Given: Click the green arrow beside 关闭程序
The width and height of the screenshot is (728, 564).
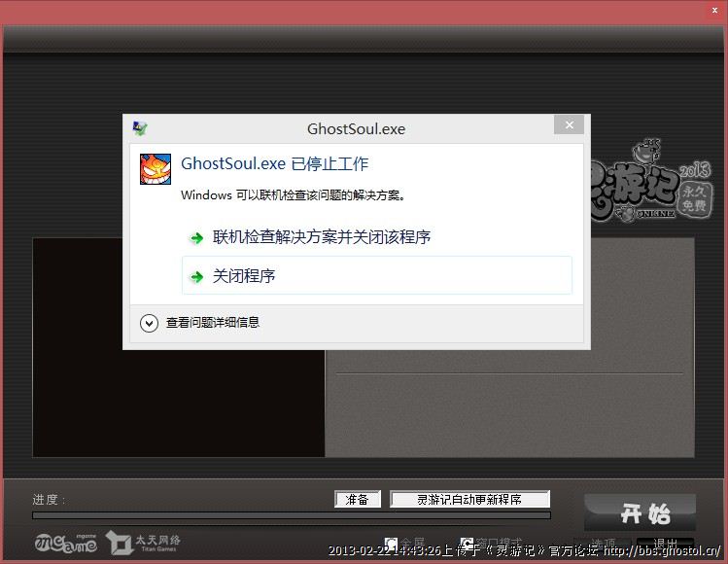Looking at the screenshot, I should (196, 277).
